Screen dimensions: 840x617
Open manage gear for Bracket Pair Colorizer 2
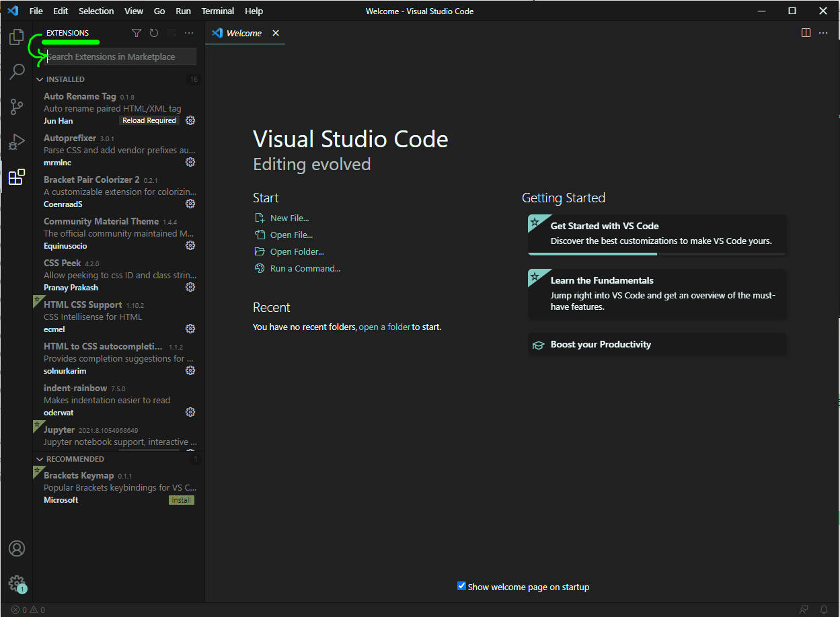(190, 204)
